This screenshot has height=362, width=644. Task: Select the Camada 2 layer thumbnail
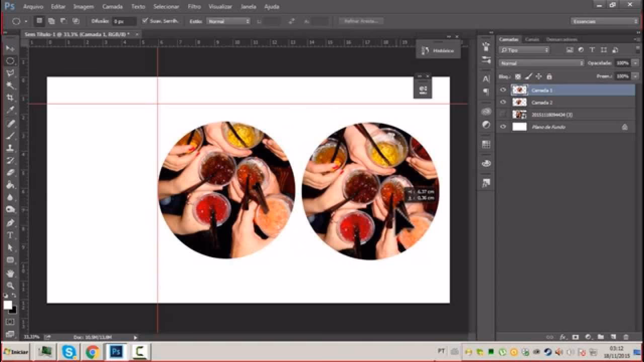[x=519, y=103]
